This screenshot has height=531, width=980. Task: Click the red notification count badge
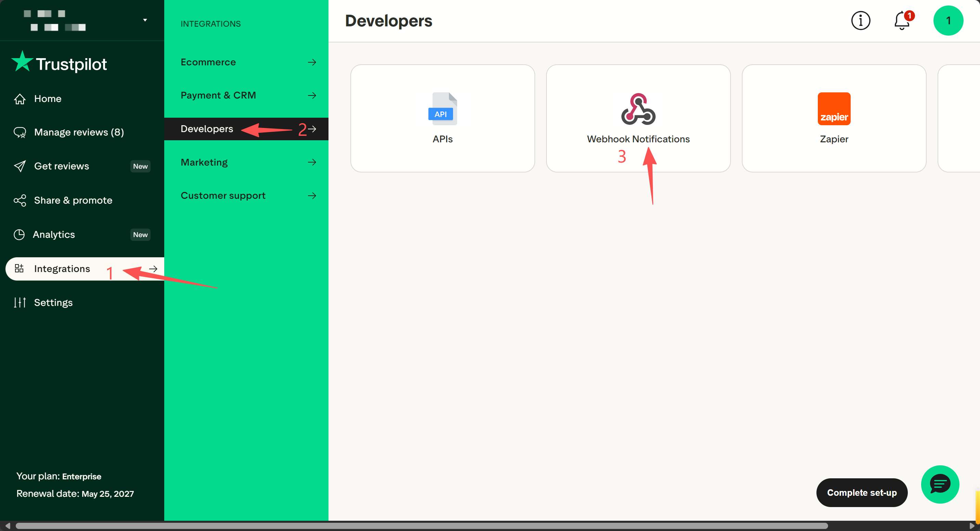[909, 16]
